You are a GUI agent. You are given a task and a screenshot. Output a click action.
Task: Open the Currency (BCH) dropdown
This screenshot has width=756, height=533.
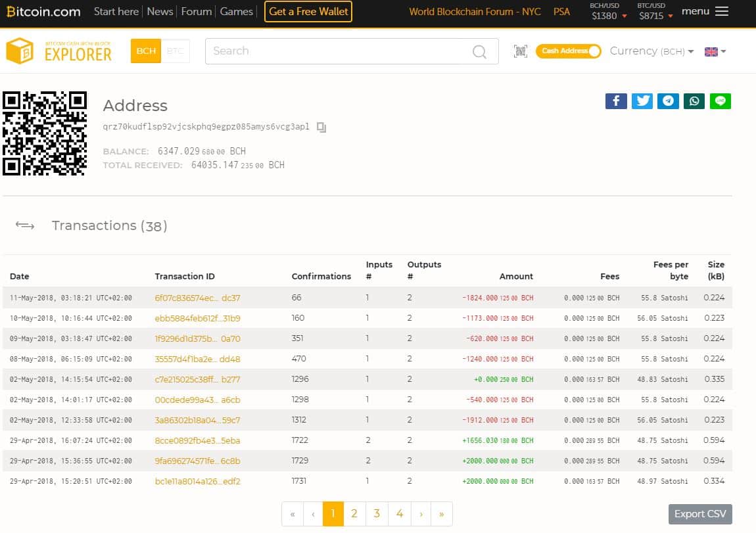tap(651, 51)
